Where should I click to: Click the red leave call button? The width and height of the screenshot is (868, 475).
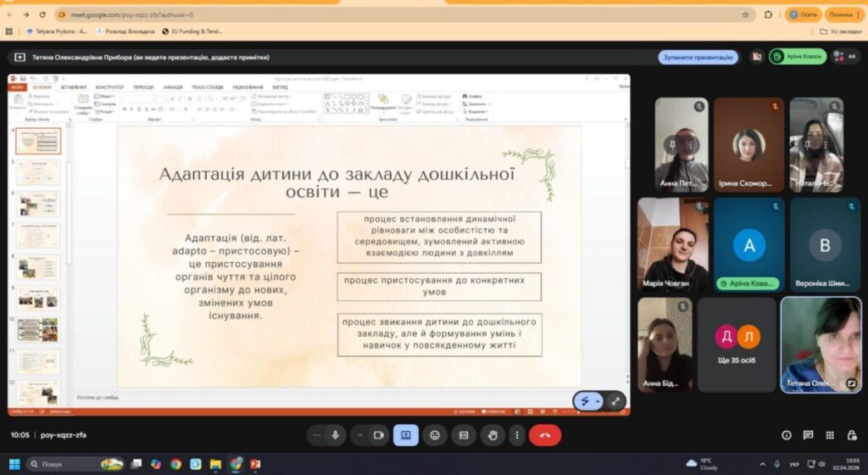(x=544, y=435)
